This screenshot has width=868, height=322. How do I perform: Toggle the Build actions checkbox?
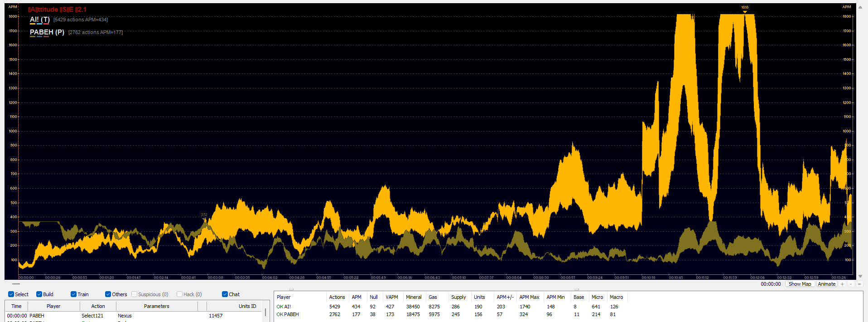tap(39, 294)
